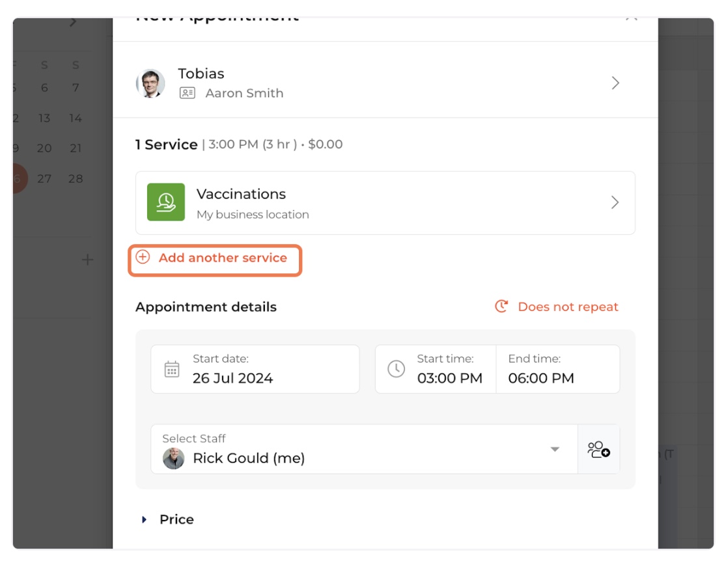Viewport: 728px width, 561px height.
Task: Click the green Vaccinations service icon
Action: (166, 202)
